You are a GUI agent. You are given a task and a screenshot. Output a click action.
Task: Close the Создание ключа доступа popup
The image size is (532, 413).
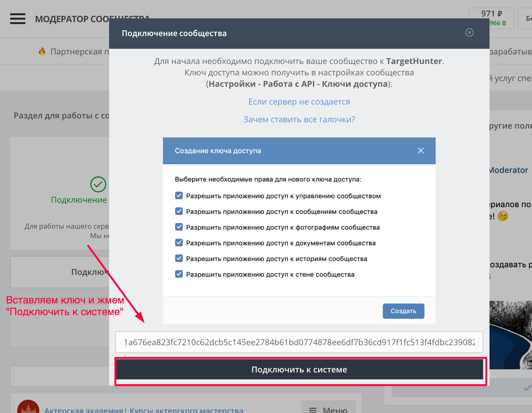tap(421, 151)
